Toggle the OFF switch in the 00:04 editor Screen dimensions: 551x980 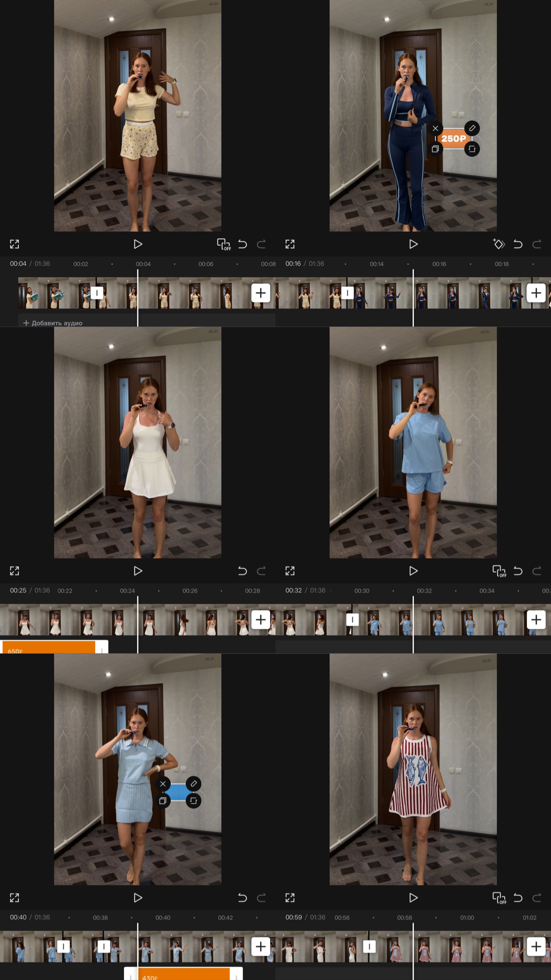point(224,244)
